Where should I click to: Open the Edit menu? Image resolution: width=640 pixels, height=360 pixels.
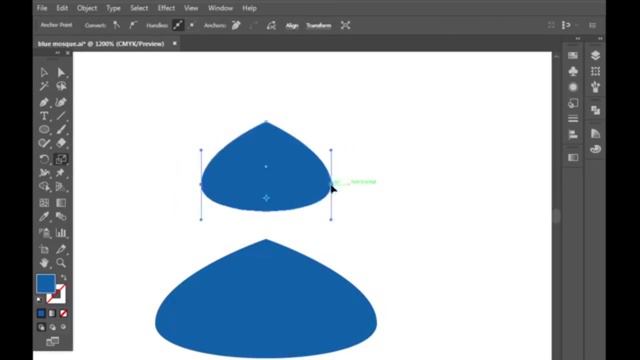[62, 8]
